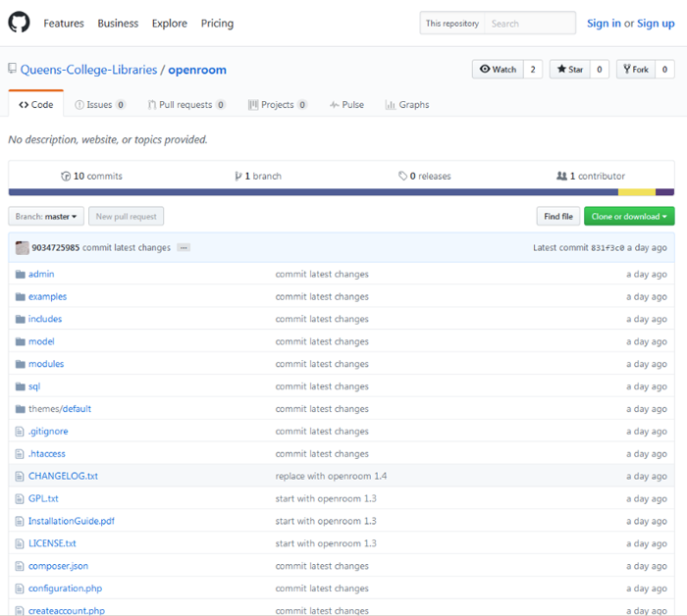The width and height of the screenshot is (687, 616).
Task: Click the branch icon next to 1 branch
Action: [238, 176]
